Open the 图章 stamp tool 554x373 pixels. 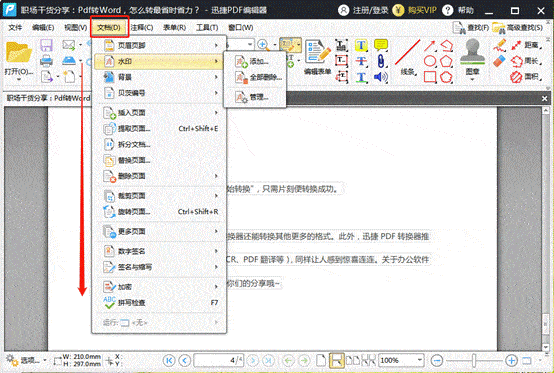pyautogui.click(x=472, y=57)
